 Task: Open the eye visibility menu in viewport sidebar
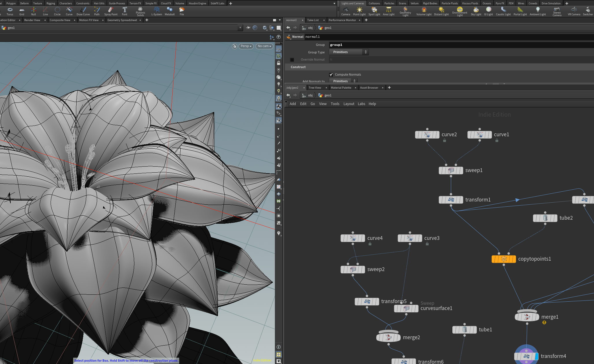pos(279,361)
